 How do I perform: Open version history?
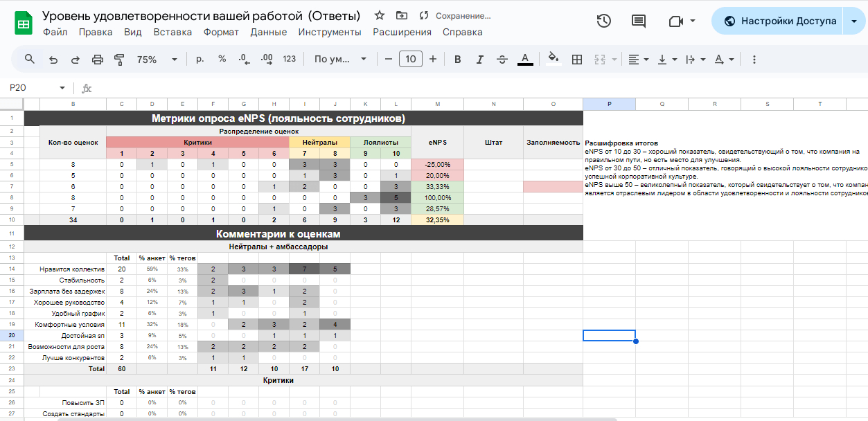(x=604, y=21)
